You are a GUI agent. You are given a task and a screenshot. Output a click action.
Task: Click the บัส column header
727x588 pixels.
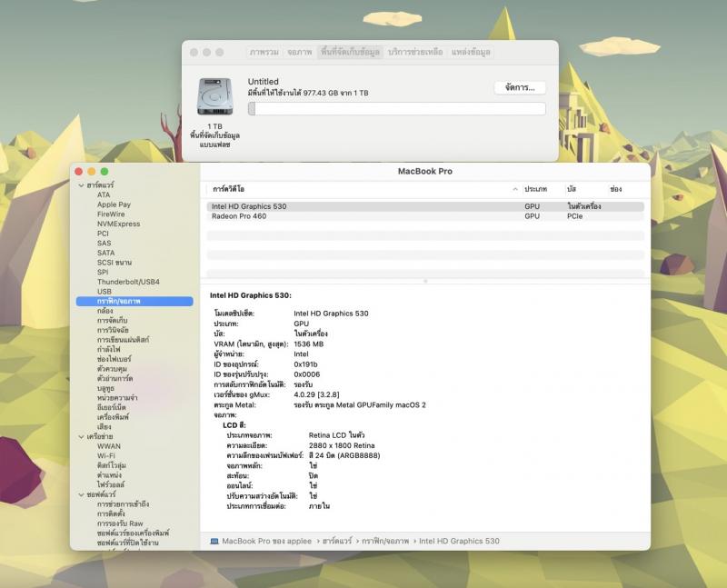(572, 189)
